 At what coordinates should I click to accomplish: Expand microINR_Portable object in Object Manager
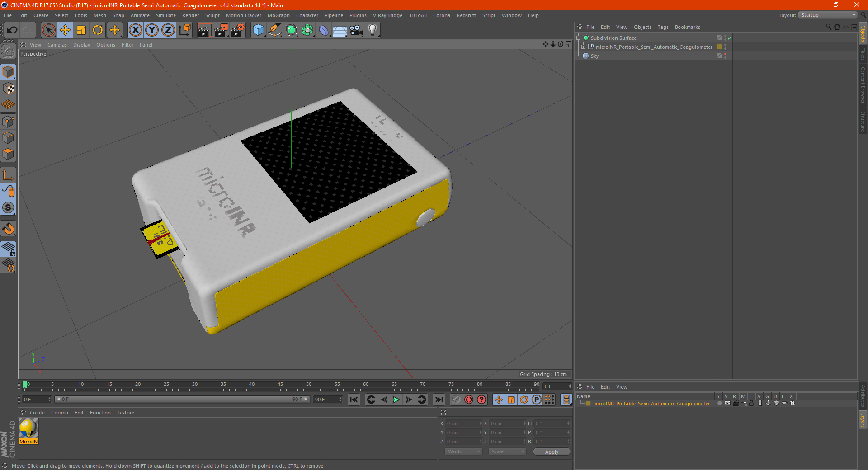click(x=583, y=47)
